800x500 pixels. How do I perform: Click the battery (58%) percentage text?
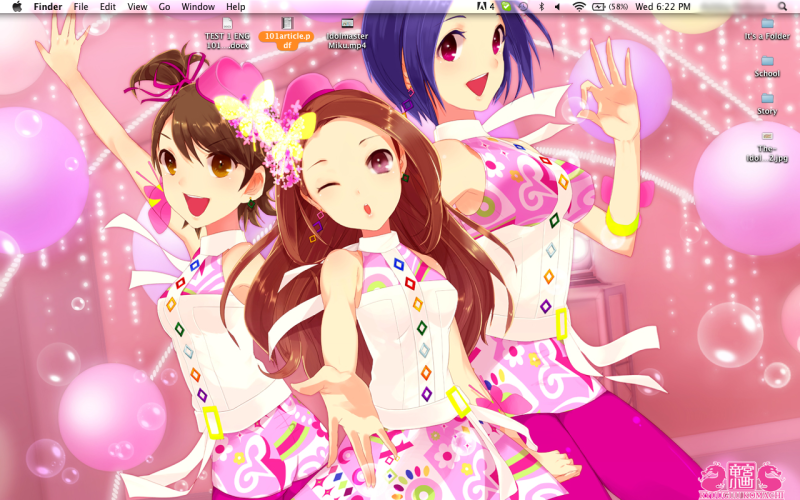[x=618, y=7]
